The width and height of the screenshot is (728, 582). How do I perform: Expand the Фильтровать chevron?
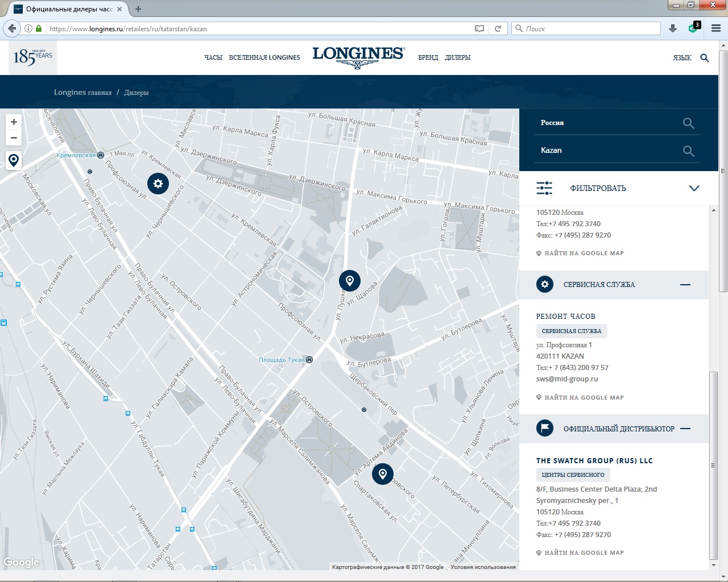click(x=694, y=188)
